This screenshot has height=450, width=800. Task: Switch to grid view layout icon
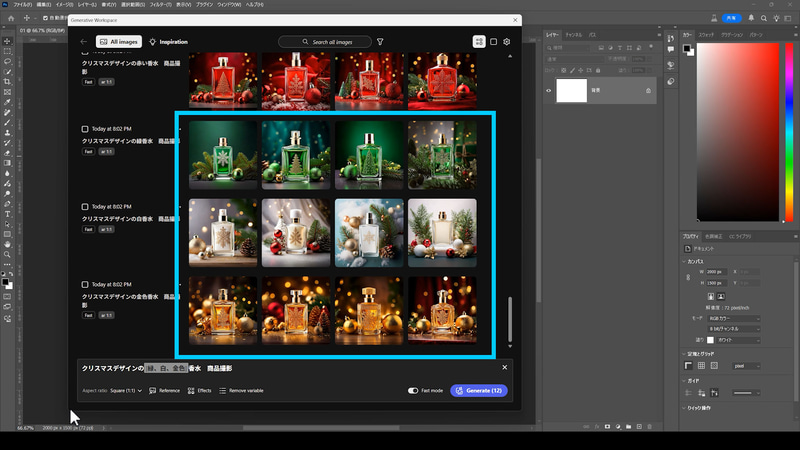[479, 42]
